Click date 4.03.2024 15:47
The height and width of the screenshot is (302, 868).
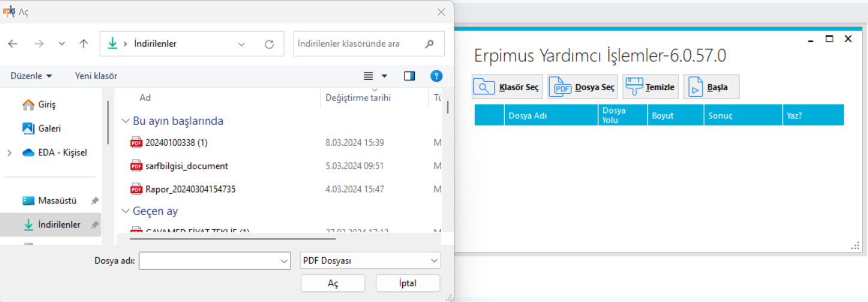(x=354, y=189)
